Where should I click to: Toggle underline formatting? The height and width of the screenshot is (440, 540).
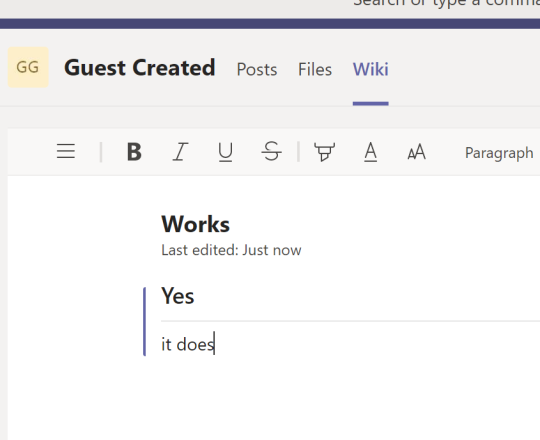pos(226,152)
